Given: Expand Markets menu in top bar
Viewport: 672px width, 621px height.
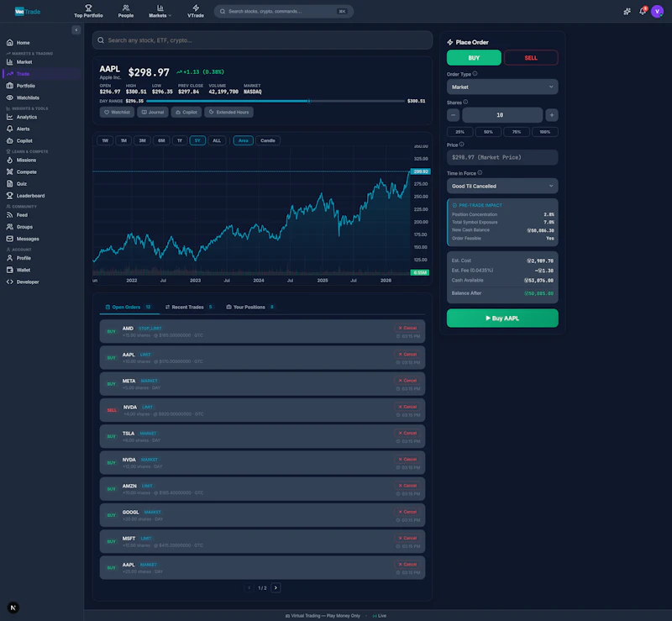Looking at the screenshot, I should [x=160, y=12].
